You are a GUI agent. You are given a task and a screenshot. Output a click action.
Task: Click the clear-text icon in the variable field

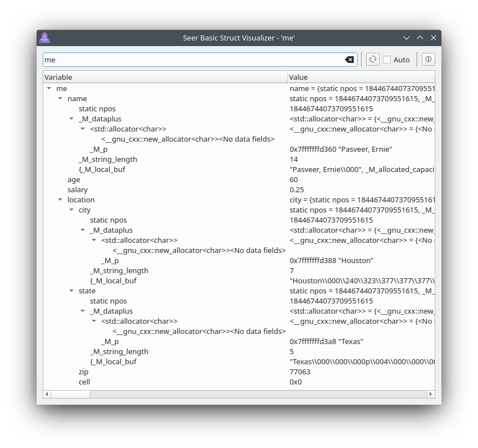click(349, 60)
